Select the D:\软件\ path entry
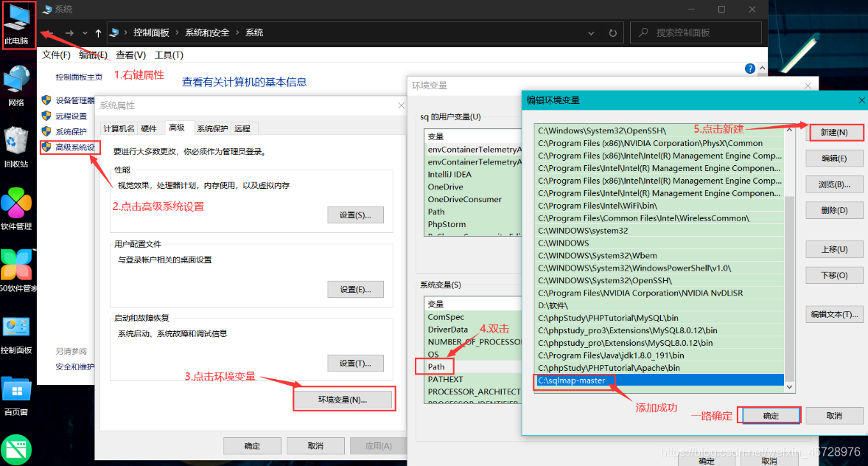Viewport: 868px width, 466px height. (x=659, y=305)
